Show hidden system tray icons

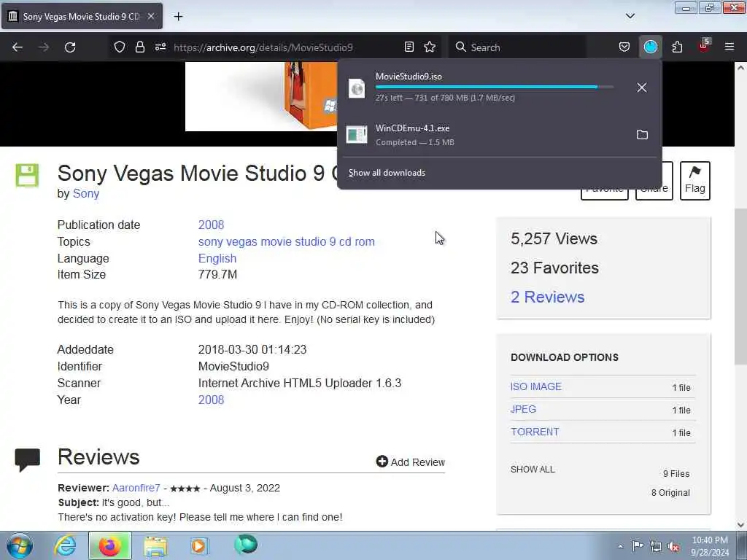620,546
